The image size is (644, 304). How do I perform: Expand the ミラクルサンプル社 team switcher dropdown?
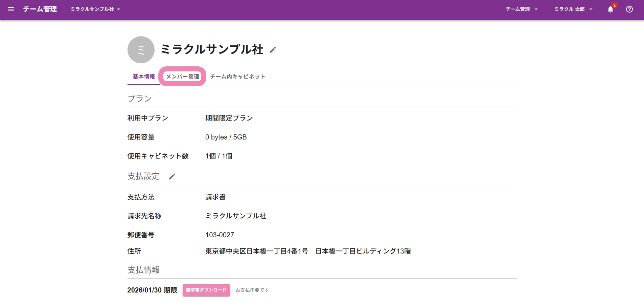coord(95,9)
